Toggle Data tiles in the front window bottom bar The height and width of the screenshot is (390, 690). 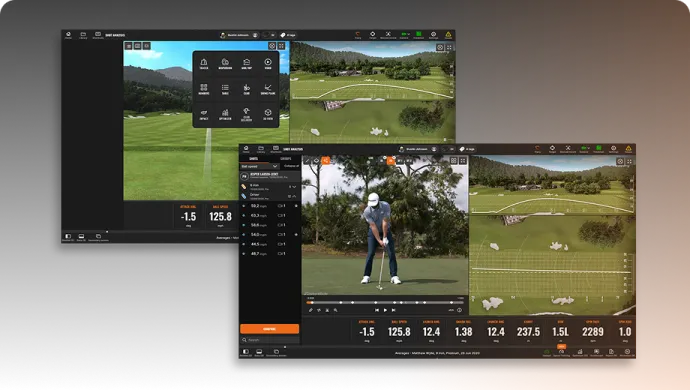[x=259, y=353]
